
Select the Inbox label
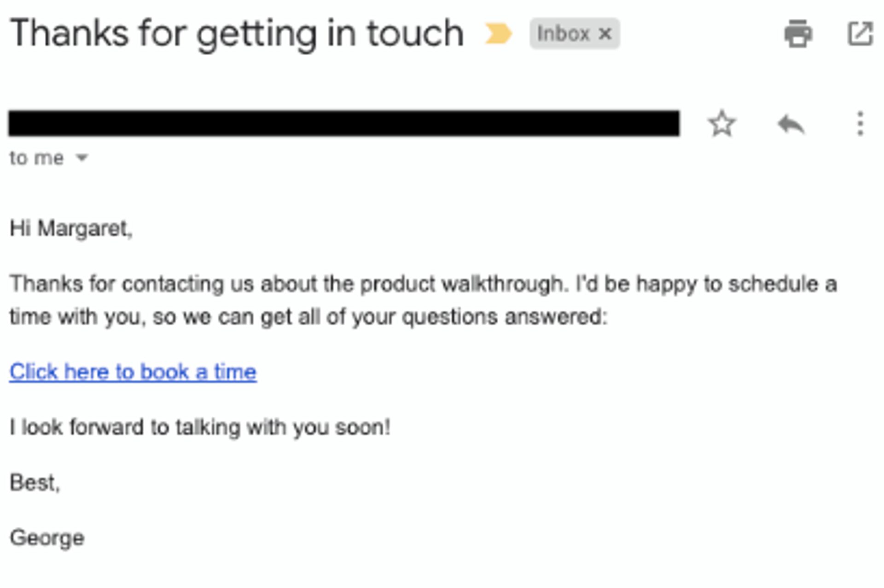(x=564, y=33)
